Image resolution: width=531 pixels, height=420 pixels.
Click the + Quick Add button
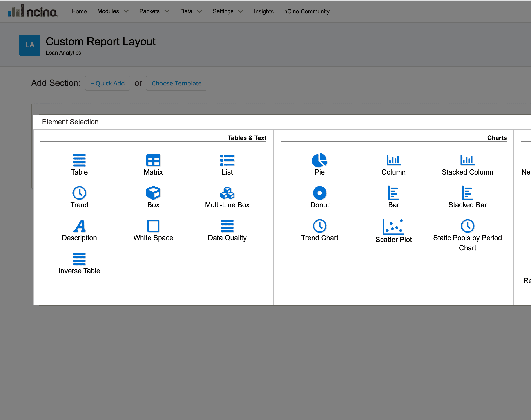coord(107,83)
